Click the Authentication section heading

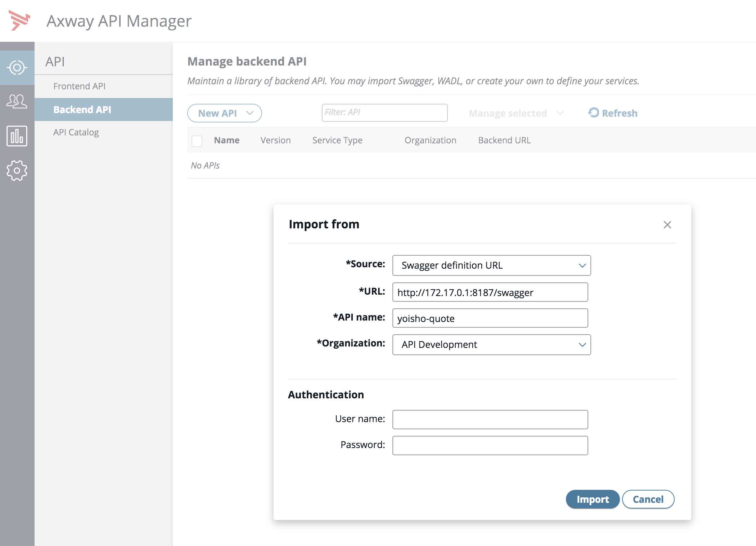click(x=326, y=394)
